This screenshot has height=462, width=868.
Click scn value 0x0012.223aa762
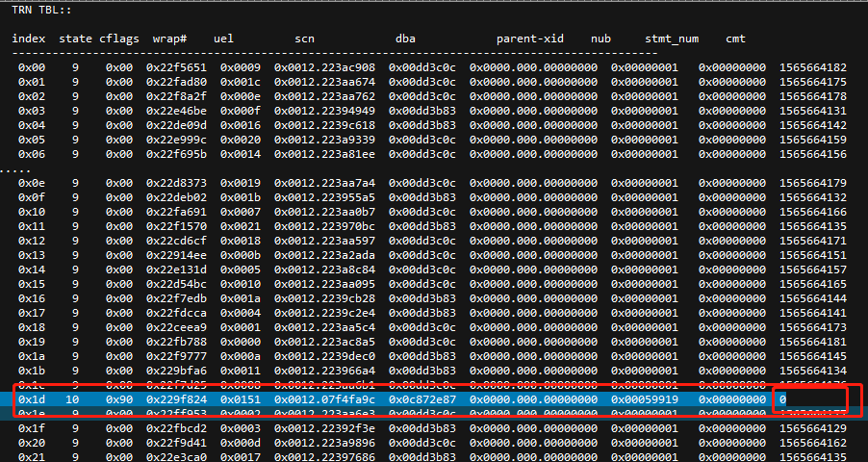(x=324, y=96)
